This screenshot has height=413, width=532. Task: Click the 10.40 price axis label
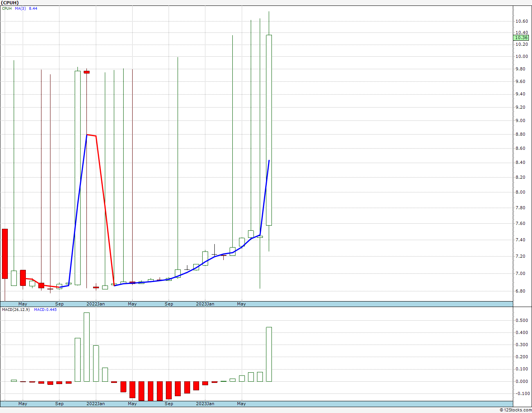click(521, 33)
